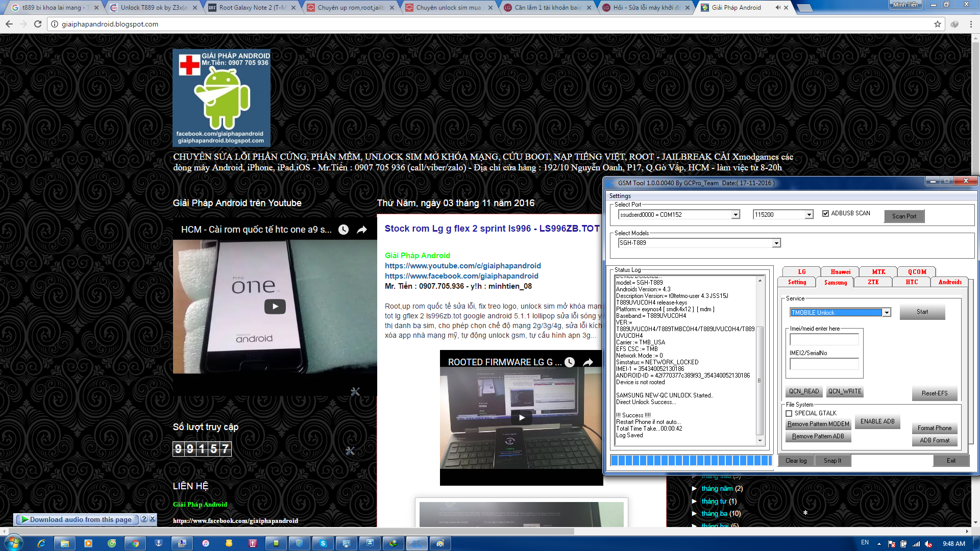Open the 115200 baud rate dropdown
Viewport: 980px width, 551px height.
coord(809,215)
